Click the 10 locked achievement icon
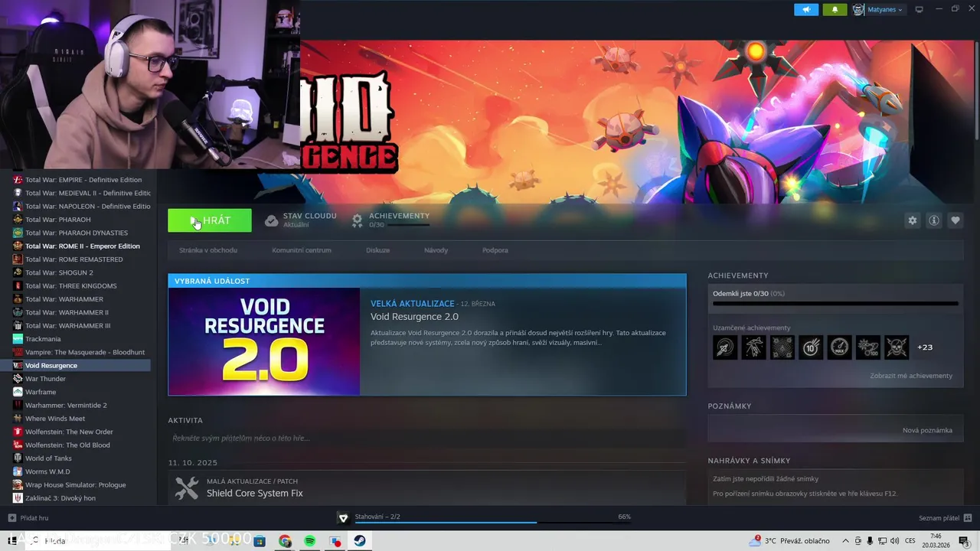 click(x=811, y=347)
